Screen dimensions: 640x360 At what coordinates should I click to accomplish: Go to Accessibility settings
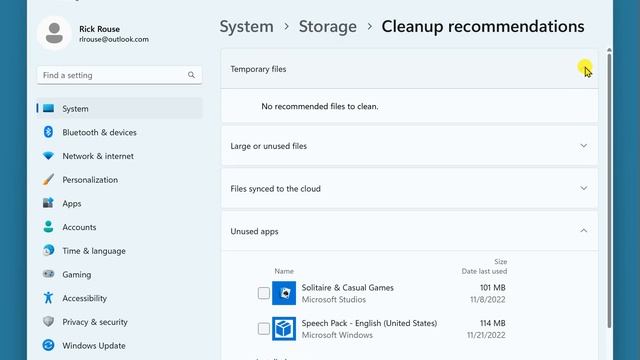coord(119,298)
